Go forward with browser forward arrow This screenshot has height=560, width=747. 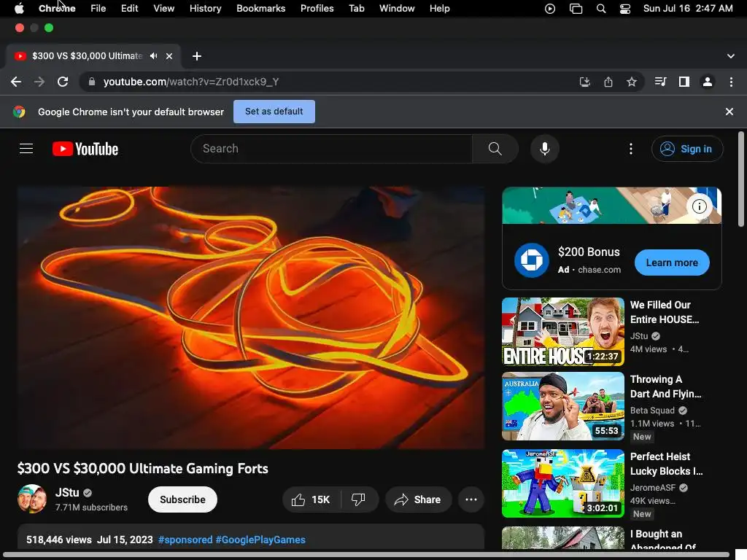coord(39,82)
